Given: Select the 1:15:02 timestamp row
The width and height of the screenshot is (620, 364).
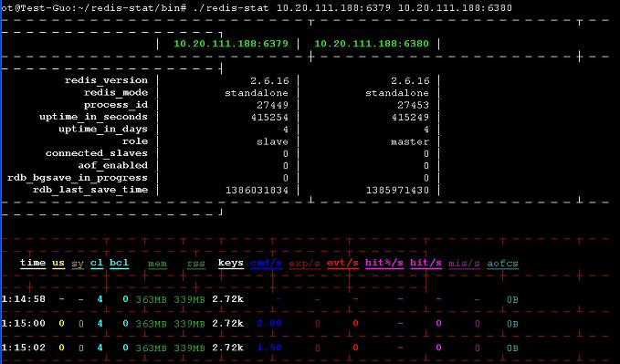Looking at the screenshot, I should coord(23,348).
